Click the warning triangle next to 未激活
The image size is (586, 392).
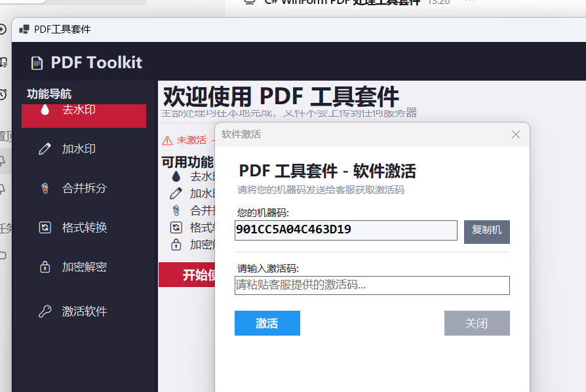click(x=167, y=140)
